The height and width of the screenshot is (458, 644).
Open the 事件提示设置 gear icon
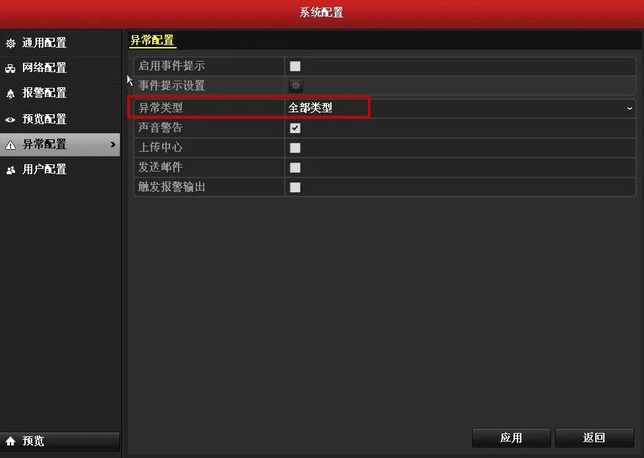[x=295, y=85]
